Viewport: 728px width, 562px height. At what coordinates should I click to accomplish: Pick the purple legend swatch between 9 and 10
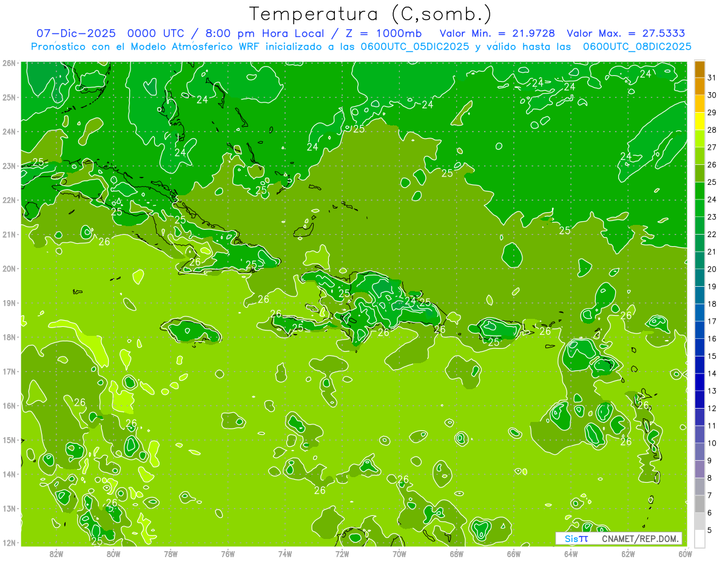pyautogui.click(x=699, y=451)
